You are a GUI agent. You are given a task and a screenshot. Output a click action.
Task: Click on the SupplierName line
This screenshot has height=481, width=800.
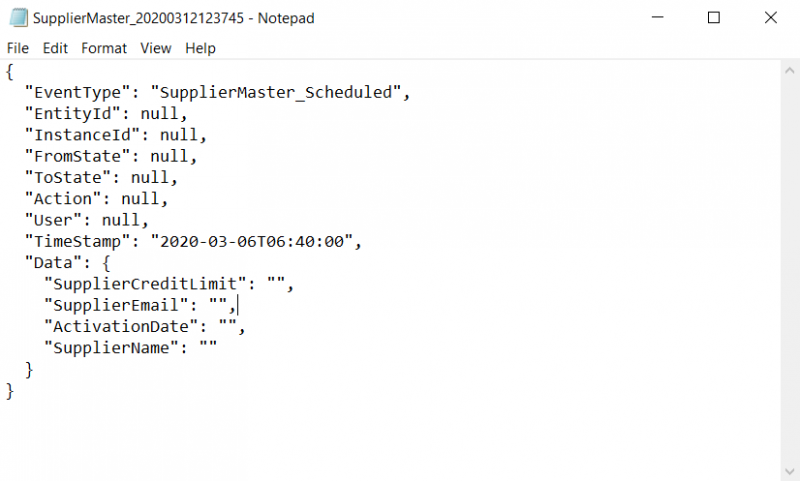click(x=131, y=348)
